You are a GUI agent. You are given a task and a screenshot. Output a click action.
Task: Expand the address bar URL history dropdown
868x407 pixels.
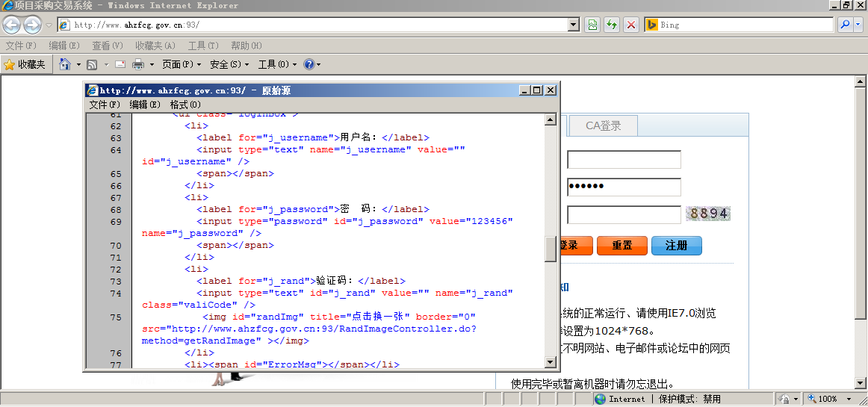574,25
